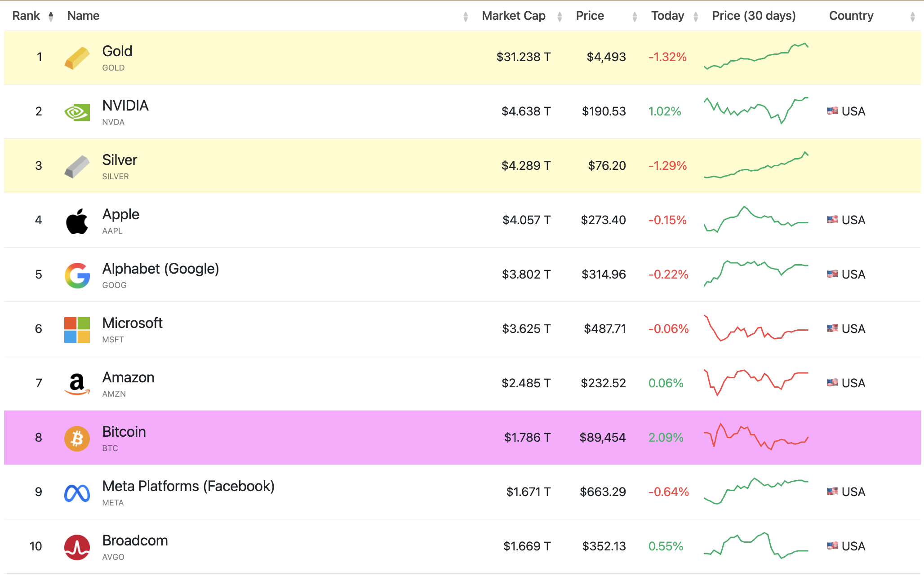The height and width of the screenshot is (576, 924).
Task: Click the Bitcoin logo icon
Action: pos(77,439)
